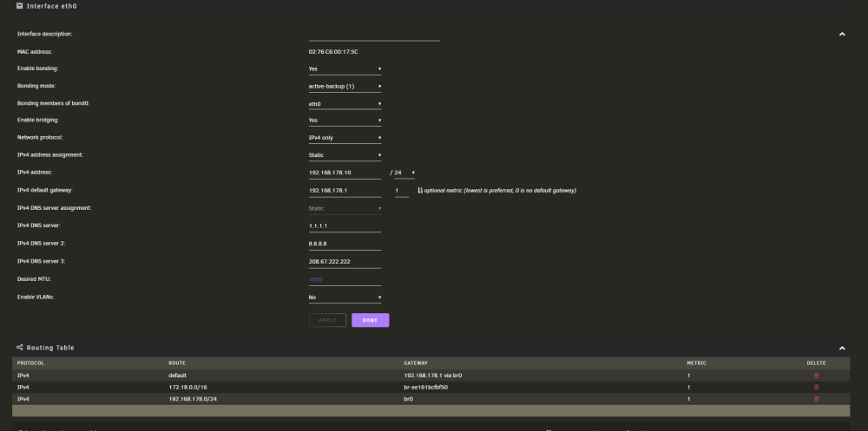Click the IPv4 DNS server 2 field
The width and height of the screenshot is (868, 431).
345,244
